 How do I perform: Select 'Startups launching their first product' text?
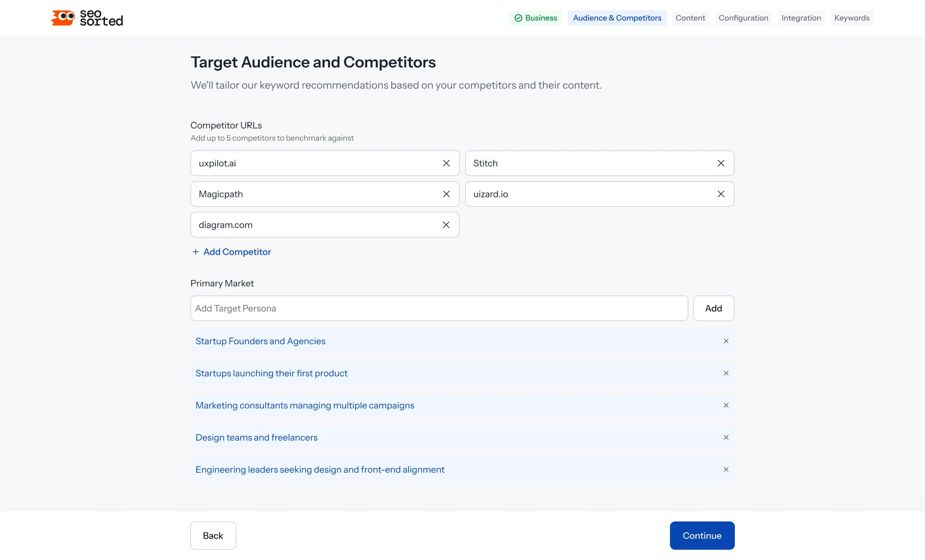click(x=272, y=373)
